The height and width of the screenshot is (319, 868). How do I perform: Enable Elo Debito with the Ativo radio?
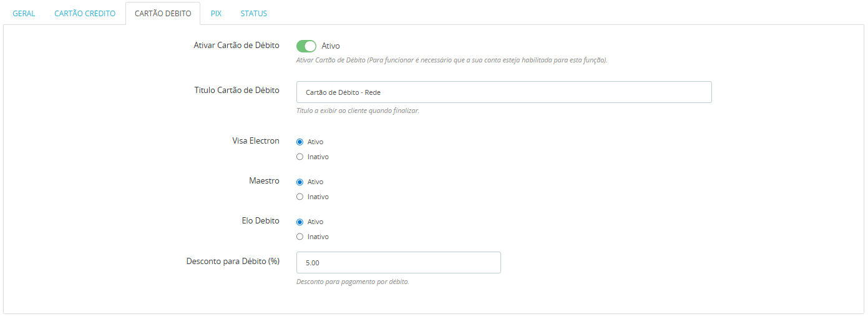[x=300, y=222]
